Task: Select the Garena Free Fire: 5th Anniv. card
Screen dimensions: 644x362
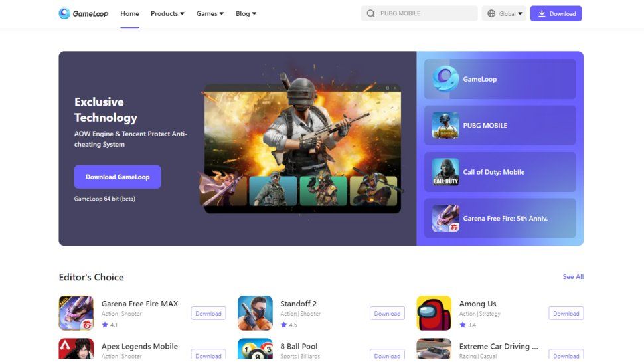Action: 500,218
